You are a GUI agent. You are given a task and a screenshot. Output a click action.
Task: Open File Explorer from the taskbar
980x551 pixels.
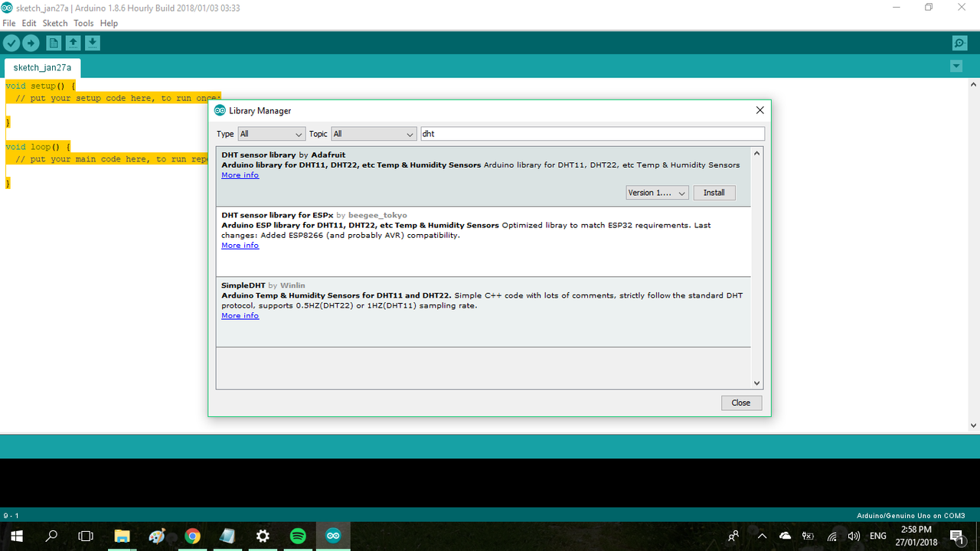tap(122, 536)
